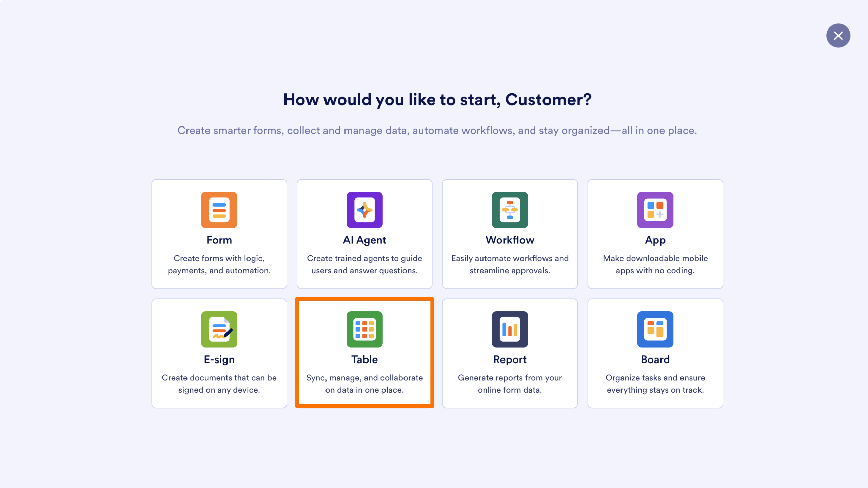Image resolution: width=868 pixels, height=488 pixels.
Task: Select the green Table grid icon
Action: (364, 329)
